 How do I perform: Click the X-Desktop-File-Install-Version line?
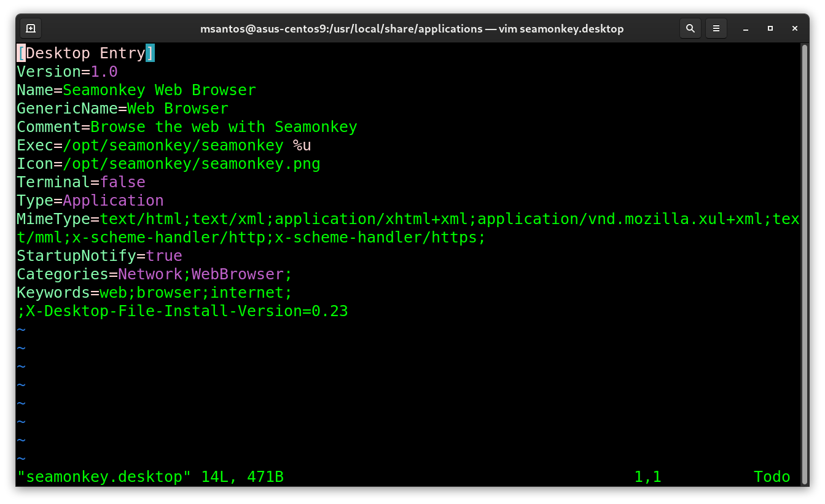click(x=182, y=311)
